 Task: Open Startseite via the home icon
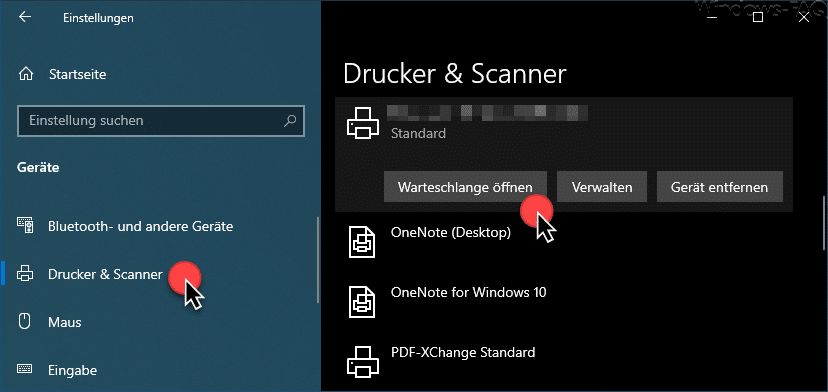point(25,74)
